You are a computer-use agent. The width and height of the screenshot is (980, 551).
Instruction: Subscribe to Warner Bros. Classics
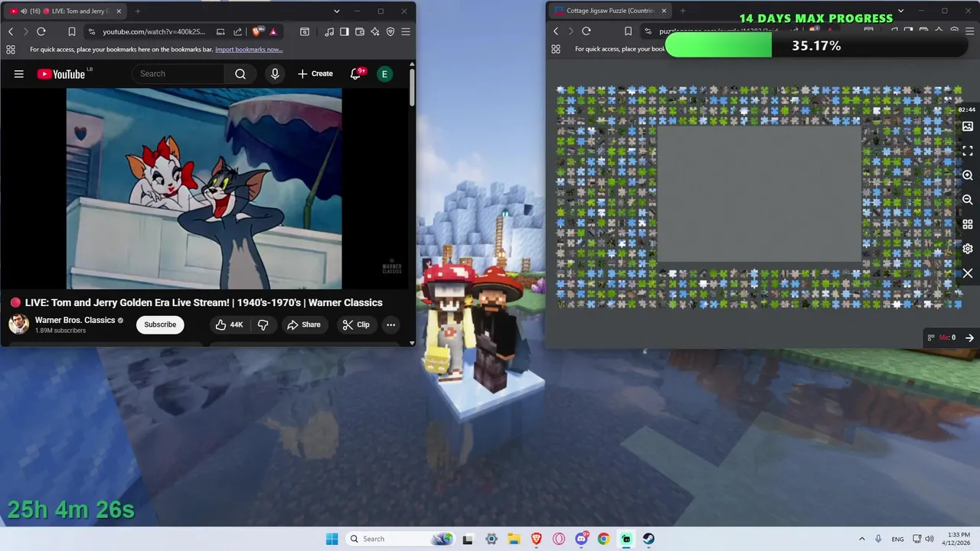coord(160,324)
